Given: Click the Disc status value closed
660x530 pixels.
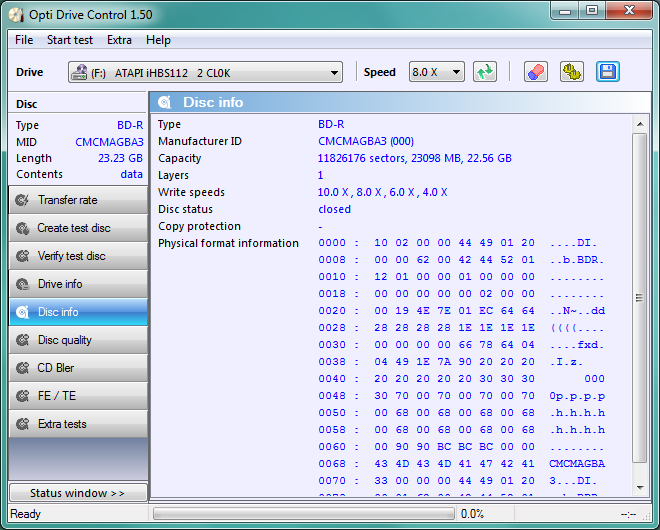Looking at the screenshot, I should click(x=334, y=209).
